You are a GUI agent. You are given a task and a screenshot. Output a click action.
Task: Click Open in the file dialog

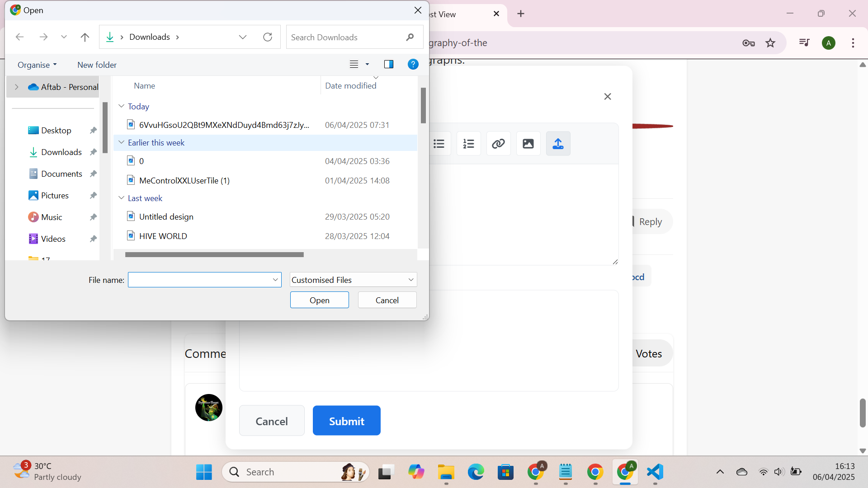[x=319, y=300]
